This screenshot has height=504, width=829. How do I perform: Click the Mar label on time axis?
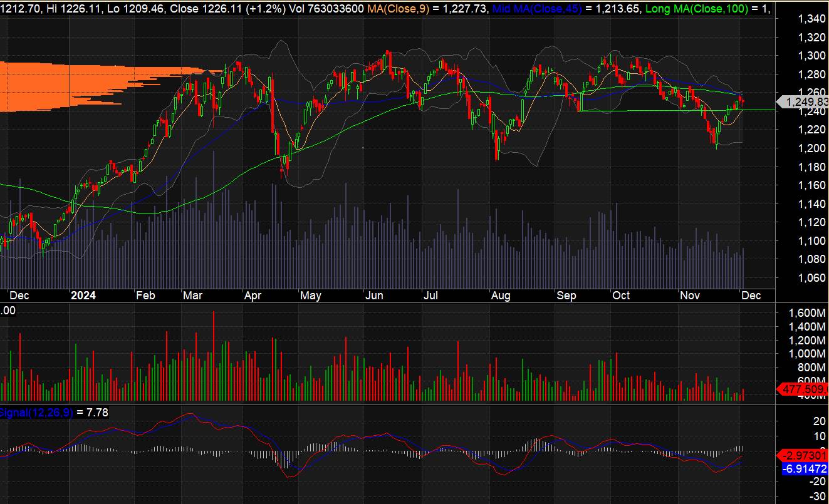194,296
